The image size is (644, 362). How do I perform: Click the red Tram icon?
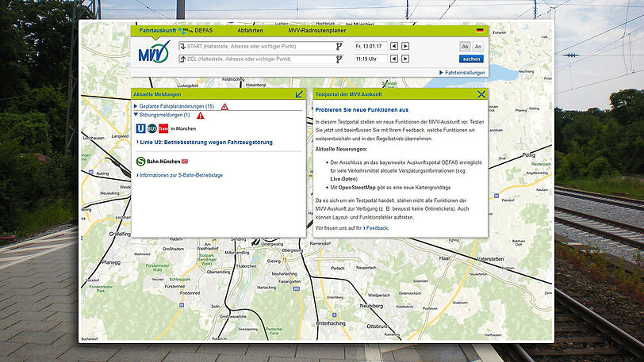163,129
